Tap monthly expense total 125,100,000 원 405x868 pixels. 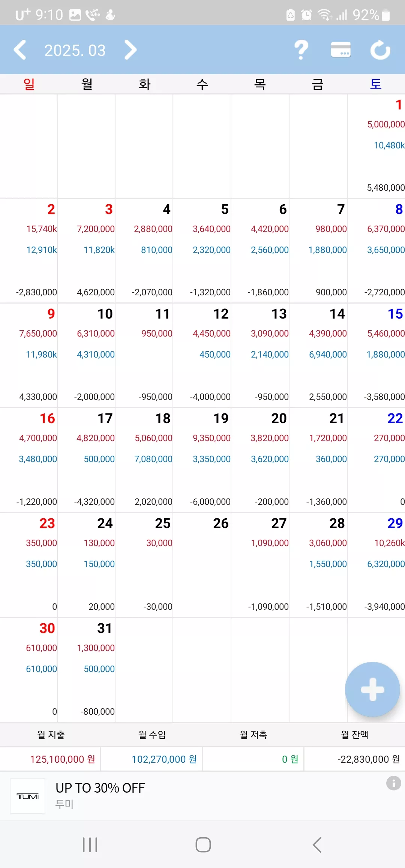point(63,759)
